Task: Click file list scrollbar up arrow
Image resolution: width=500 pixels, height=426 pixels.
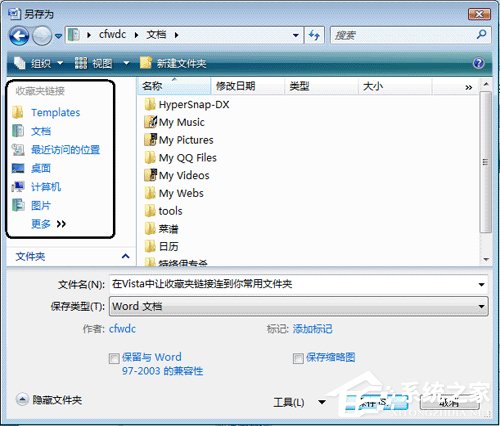Action: [486, 84]
